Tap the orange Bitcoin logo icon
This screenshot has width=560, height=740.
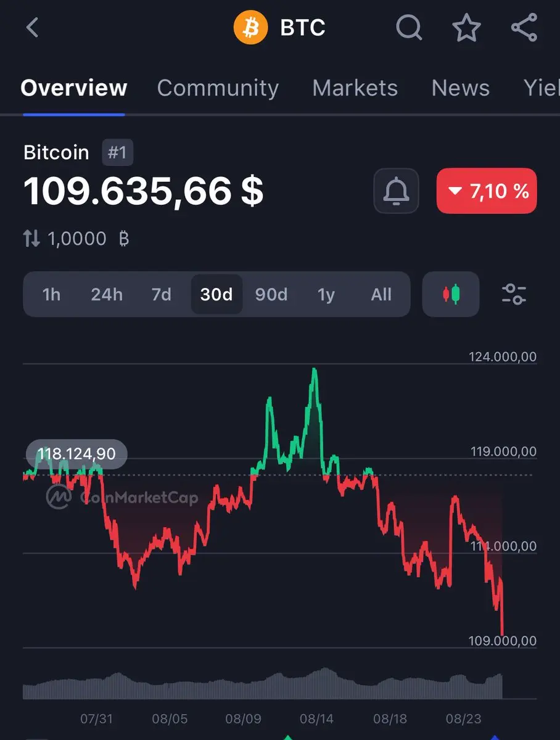tap(250, 28)
